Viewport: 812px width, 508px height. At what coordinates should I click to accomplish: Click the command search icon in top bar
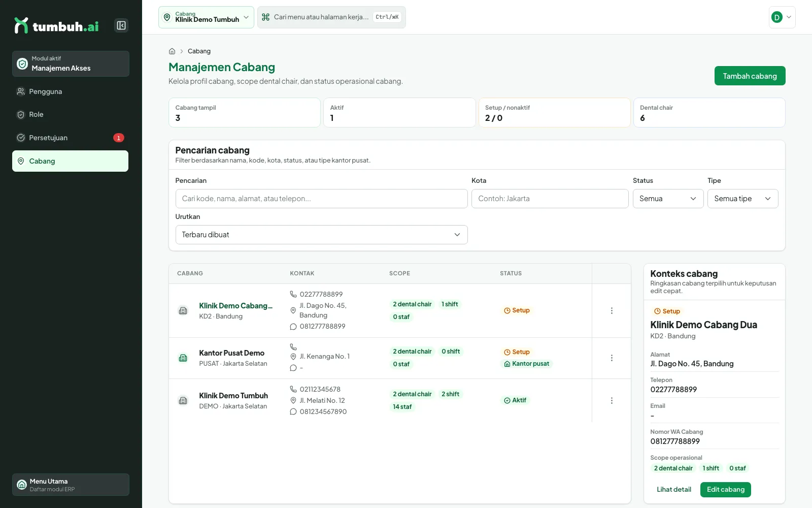(x=265, y=17)
